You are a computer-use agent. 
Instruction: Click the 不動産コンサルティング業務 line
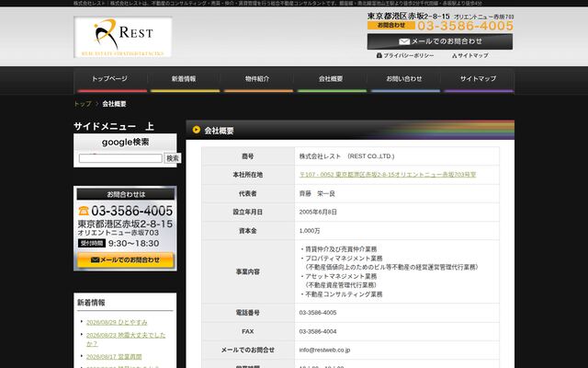tap(341, 294)
